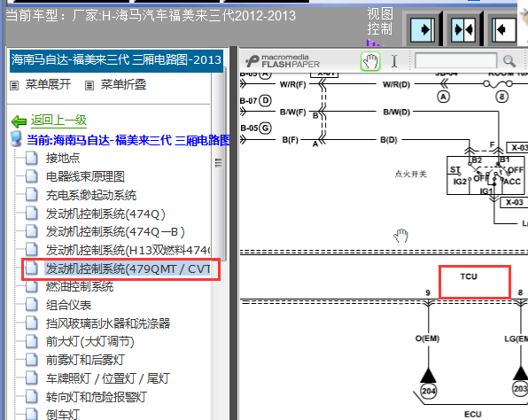
Task: Click the page icon beside 接地点
Action: click(x=32, y=158)
